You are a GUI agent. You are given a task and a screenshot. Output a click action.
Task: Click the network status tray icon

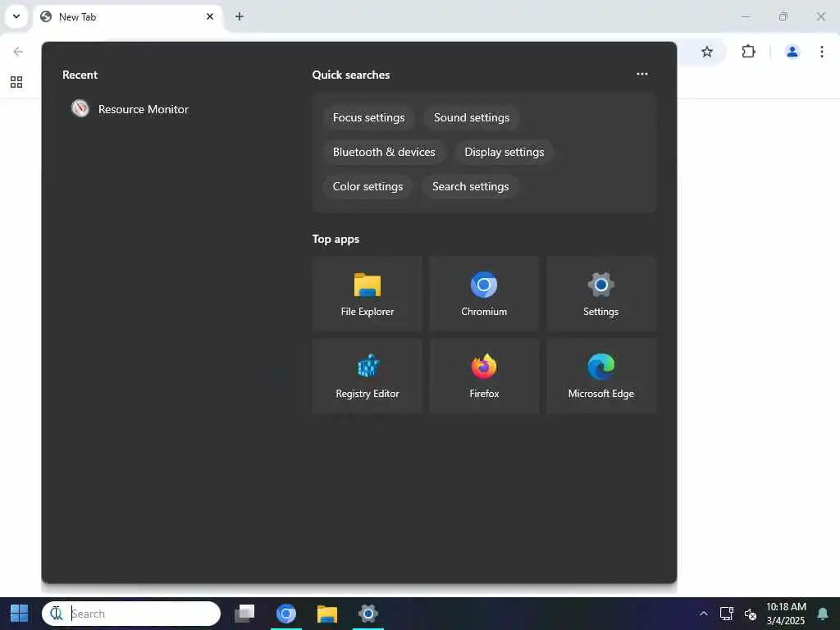tap(727, 614)
